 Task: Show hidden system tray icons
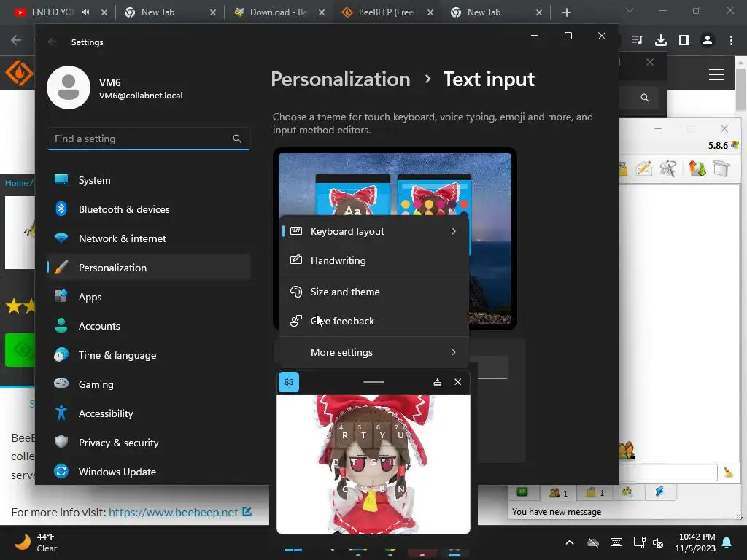[x=569, y=542]
